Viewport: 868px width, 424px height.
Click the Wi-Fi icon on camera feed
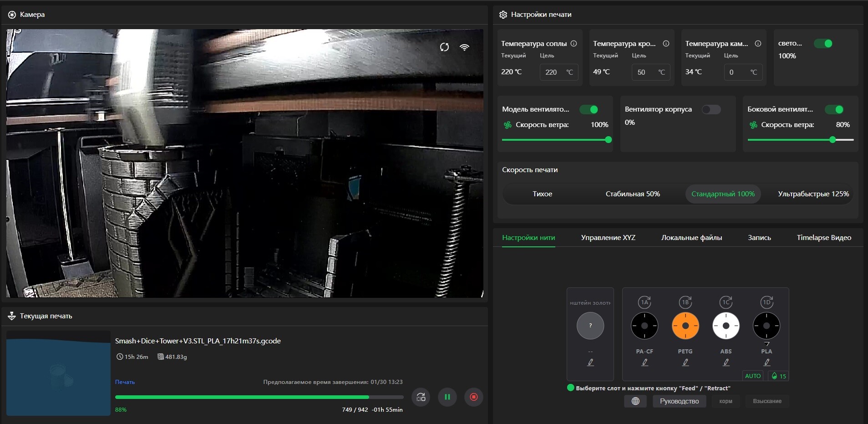tap(464, 47)
